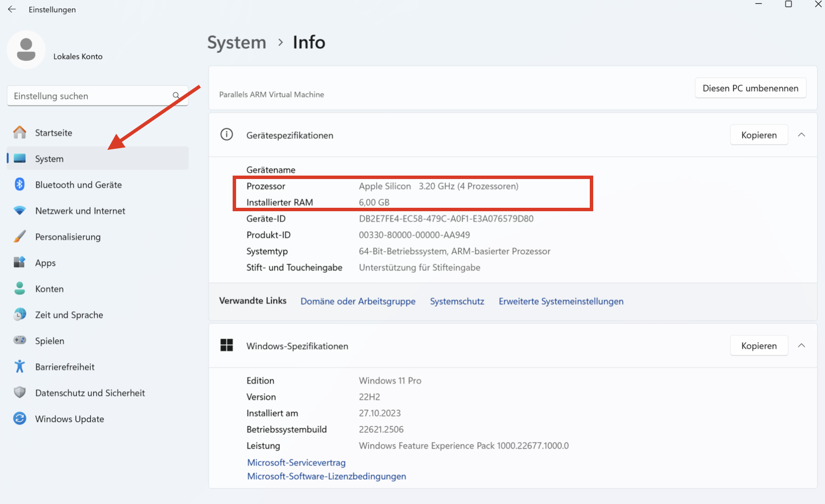Open Netzwerk und Internet settings
Screen dimensions: 825x504
97,210
